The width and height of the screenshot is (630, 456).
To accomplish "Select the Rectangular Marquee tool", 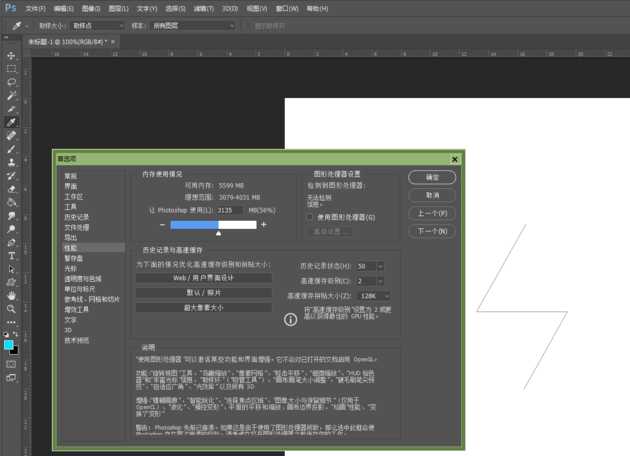I will 11,69.
